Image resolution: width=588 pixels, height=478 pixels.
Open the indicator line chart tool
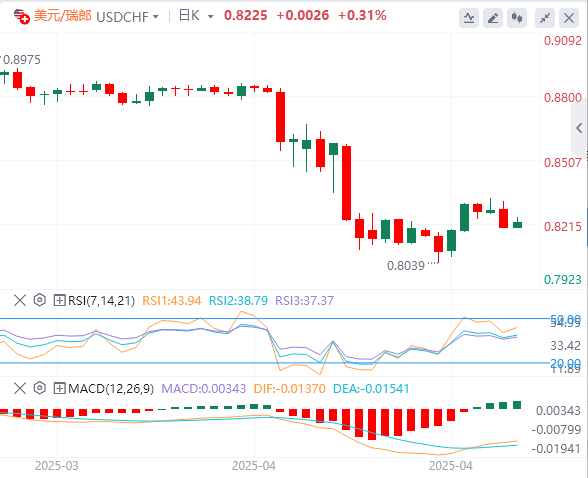point(469,18)
